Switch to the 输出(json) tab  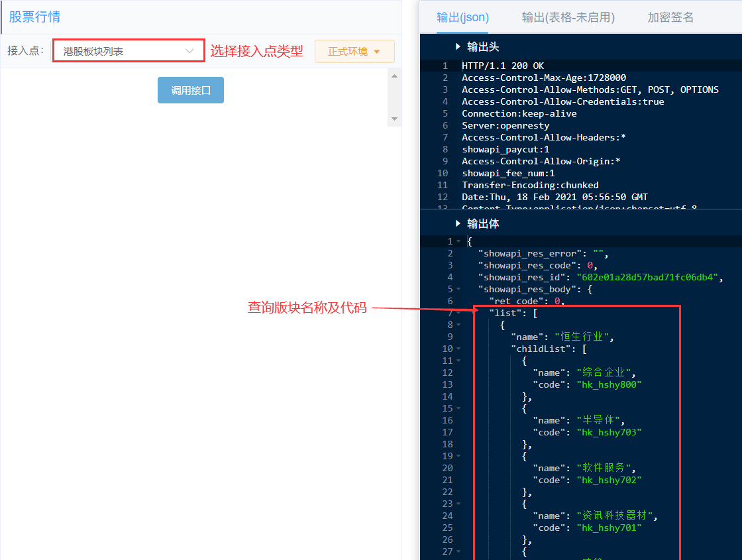pyautogui.click(x=463, y=17)
